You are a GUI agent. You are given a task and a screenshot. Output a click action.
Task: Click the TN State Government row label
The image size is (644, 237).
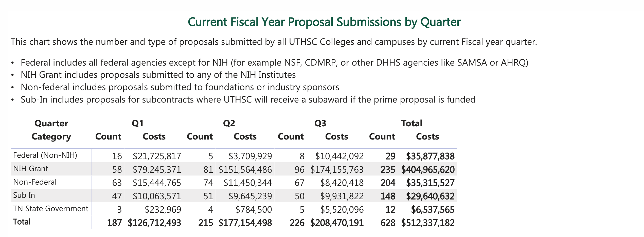[x=51, y=209]
